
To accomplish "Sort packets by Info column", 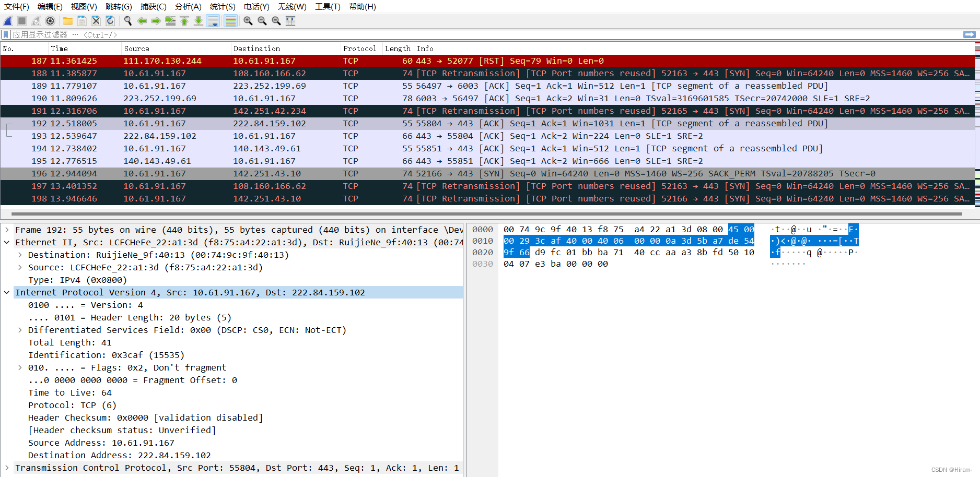I will coord(694,49).
